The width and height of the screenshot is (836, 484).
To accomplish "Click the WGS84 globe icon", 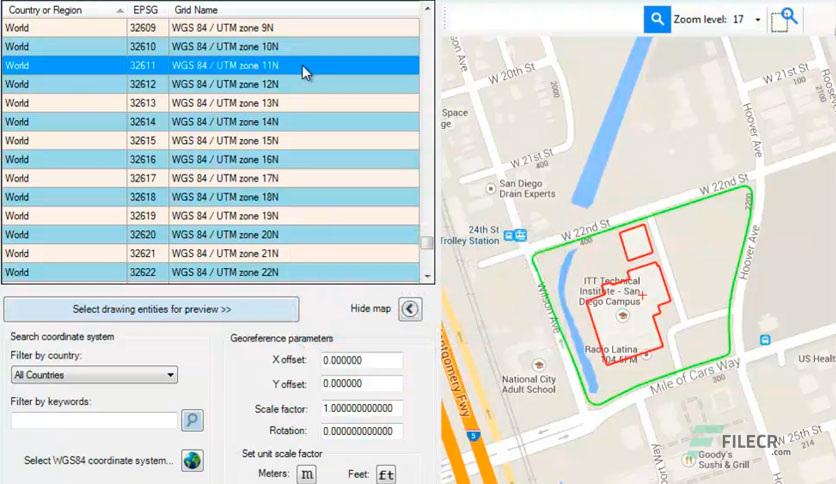I will click(192, 460).
